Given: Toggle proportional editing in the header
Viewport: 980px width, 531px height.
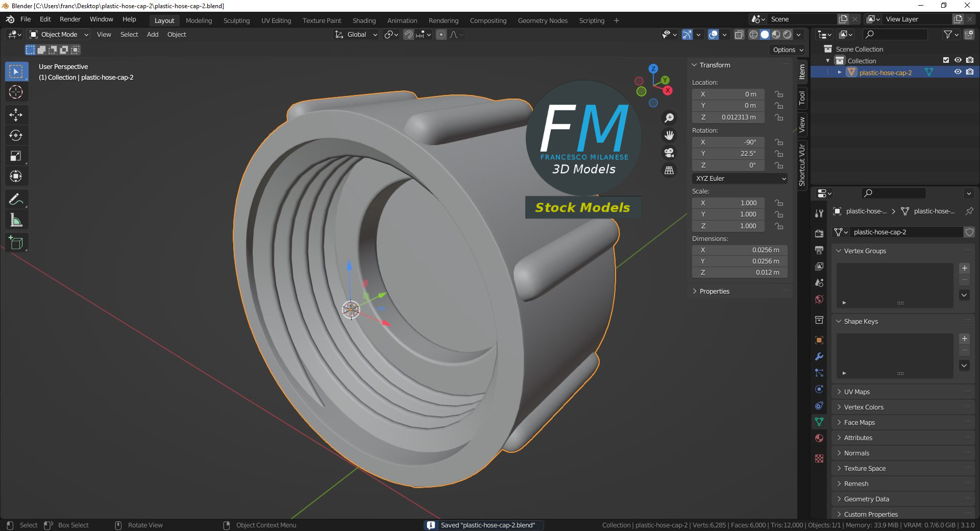Looking at the screenshot, I should [442, 35].
